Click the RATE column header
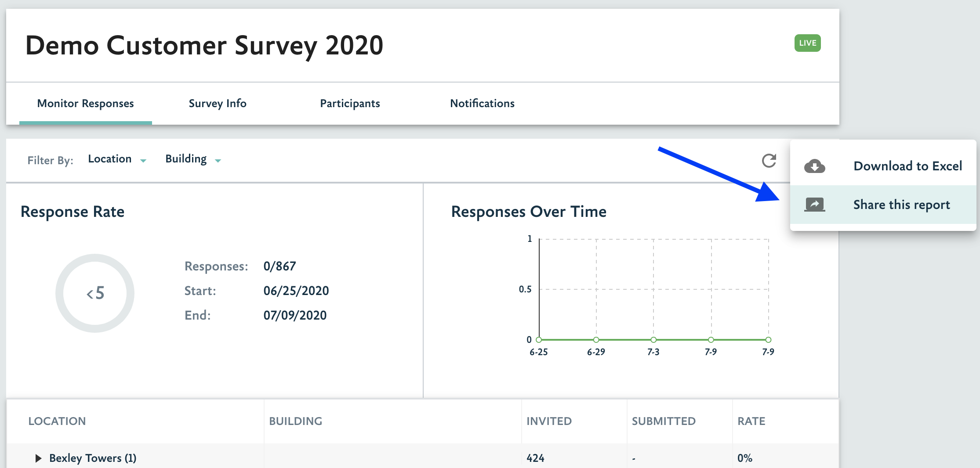 point(751,421)
